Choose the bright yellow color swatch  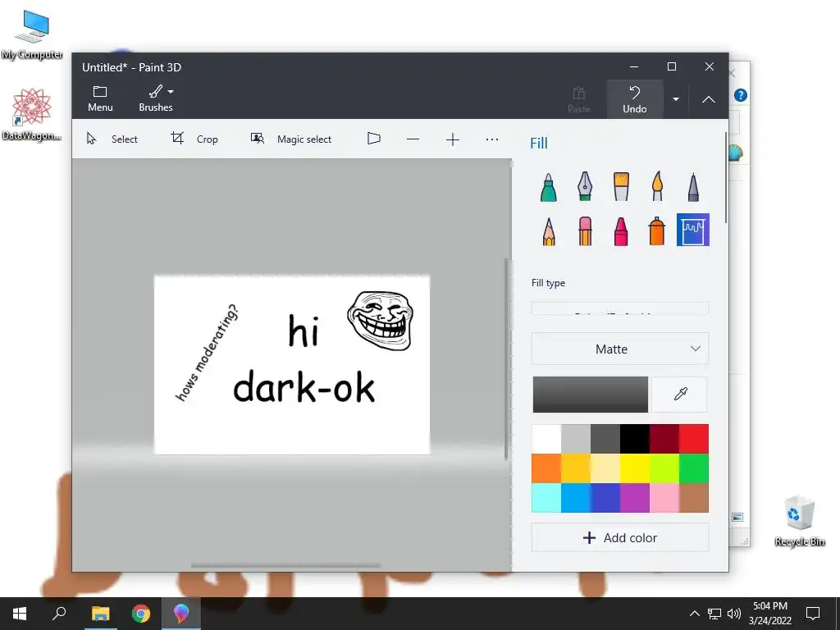635,468
